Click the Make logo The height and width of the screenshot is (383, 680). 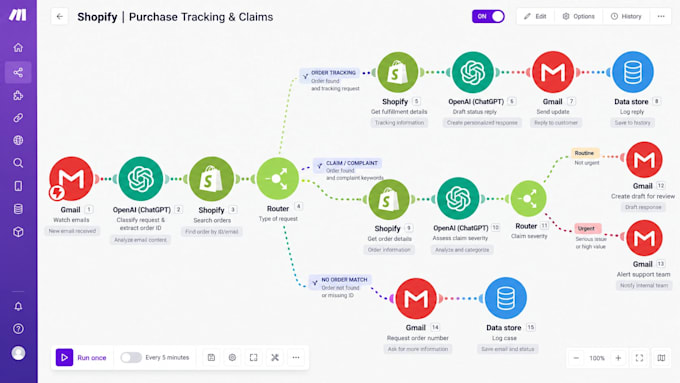(x=18, y=15)
